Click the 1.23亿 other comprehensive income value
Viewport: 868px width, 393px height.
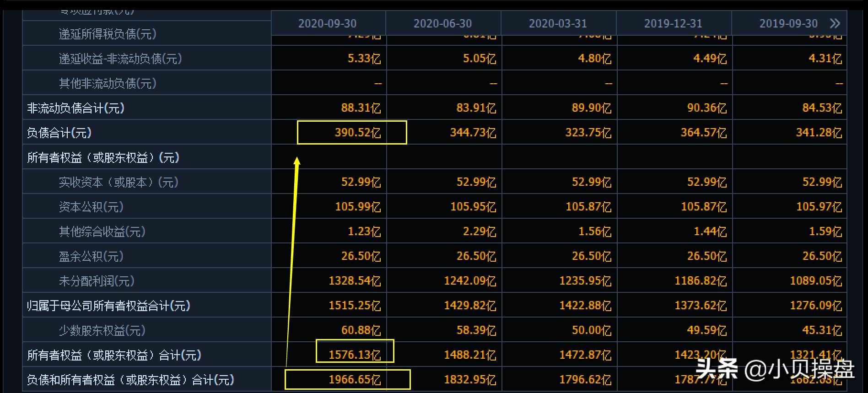(x=364, y=231)
